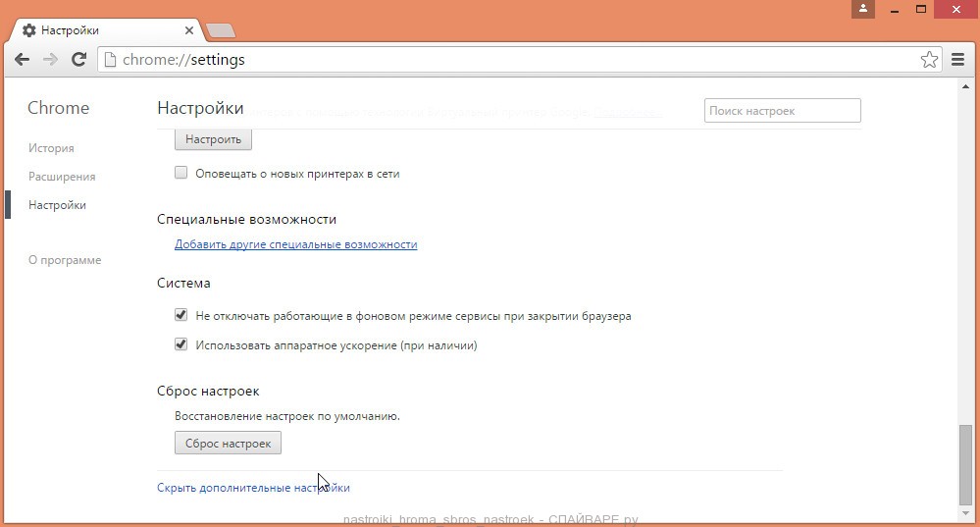Maximize the Chrome window
This screenshot has width=980, height=527.
[x=920, y=9]
